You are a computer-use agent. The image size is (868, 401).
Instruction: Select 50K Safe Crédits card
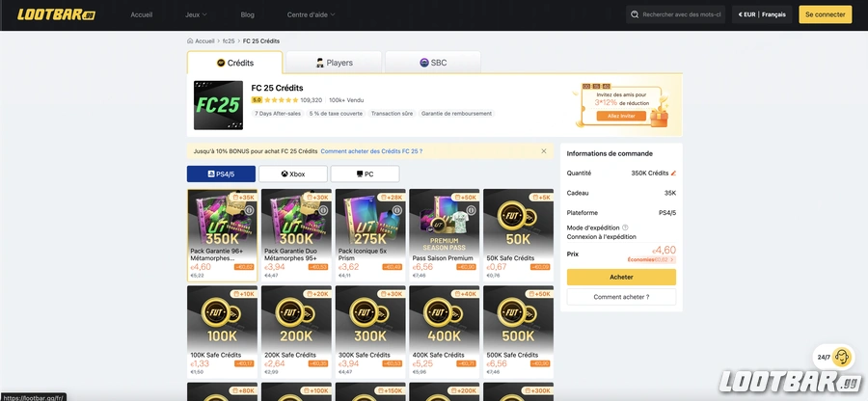tap(518, 235)
